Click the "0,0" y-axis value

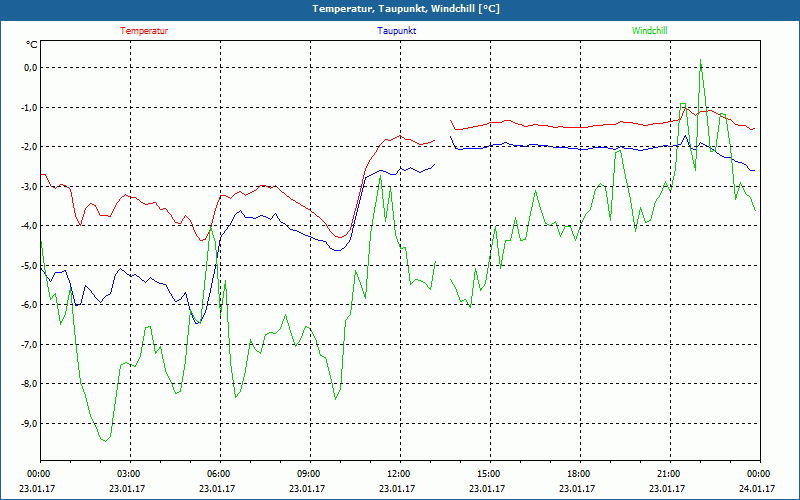point(30,68)
